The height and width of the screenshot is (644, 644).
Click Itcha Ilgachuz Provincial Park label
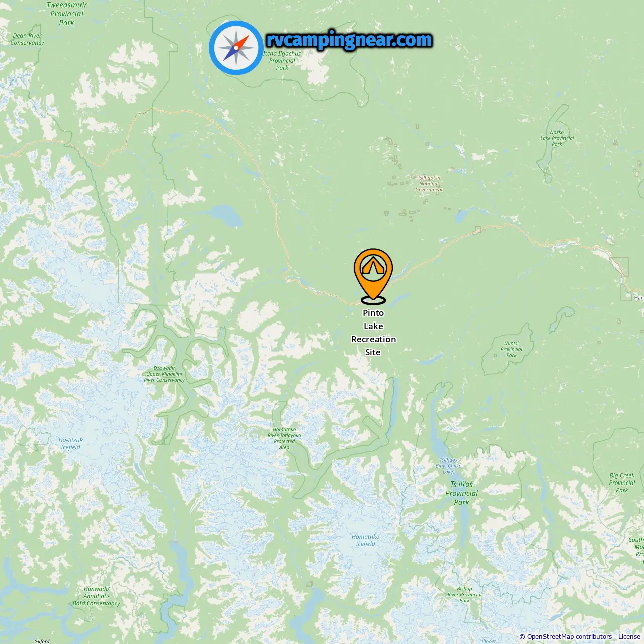point(282,61)
